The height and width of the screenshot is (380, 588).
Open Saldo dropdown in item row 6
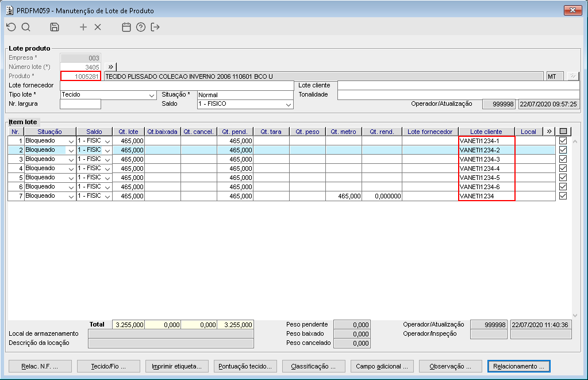[107, 187]
